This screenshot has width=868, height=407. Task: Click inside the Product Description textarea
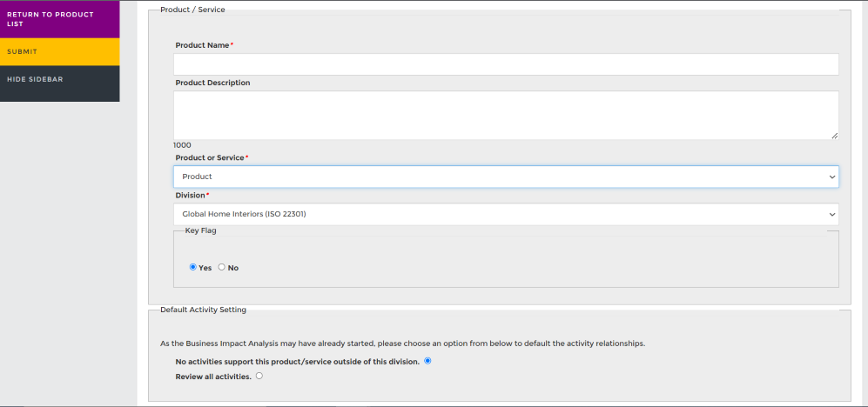point(506,115)
